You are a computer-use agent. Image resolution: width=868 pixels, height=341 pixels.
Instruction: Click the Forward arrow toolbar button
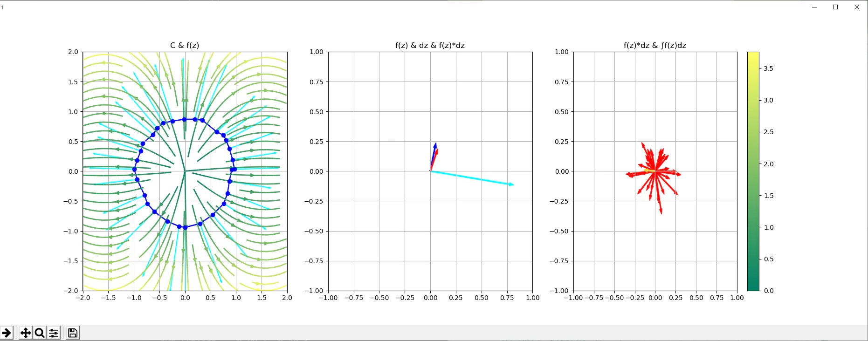click(7, 333)
